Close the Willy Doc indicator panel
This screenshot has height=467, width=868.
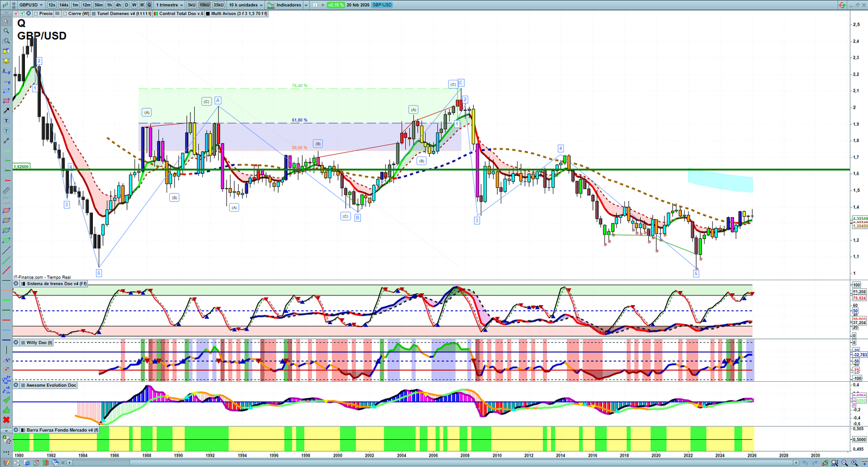[x=16, y=343]
